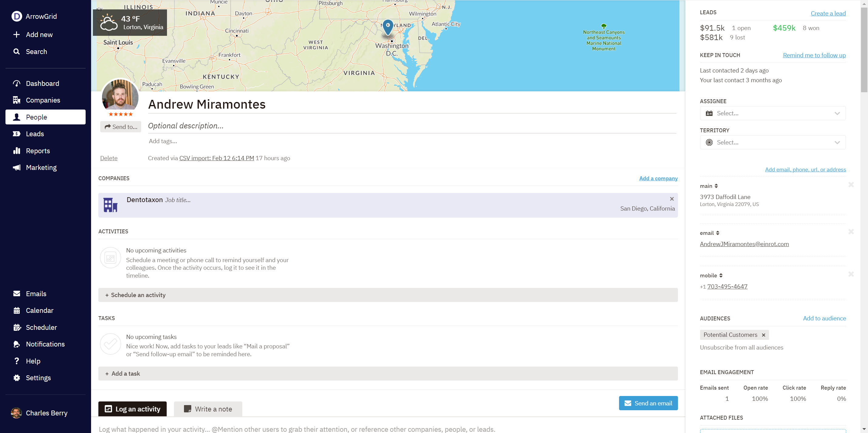The width and height of the screenshot is (868, 433).
Task: Click the Send an email button
Action: (x=648, y=403)
